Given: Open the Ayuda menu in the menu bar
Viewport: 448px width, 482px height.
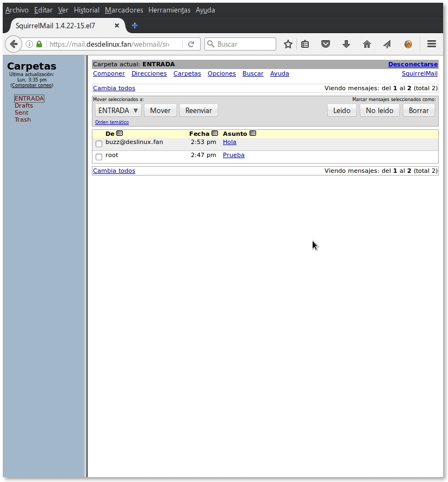Looking at the screenshot, I should pos(206,10).
